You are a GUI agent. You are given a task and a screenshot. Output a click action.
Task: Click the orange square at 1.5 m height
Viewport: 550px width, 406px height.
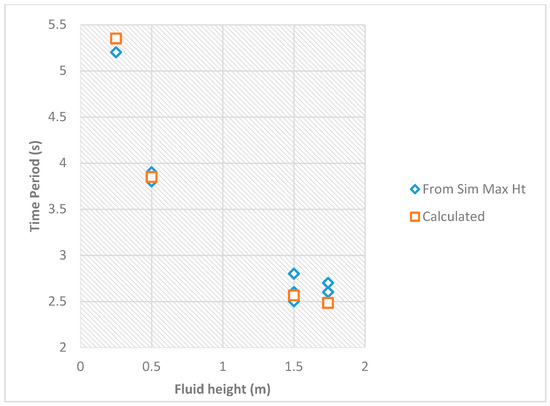pyautogui.click(x=294, y=295)
